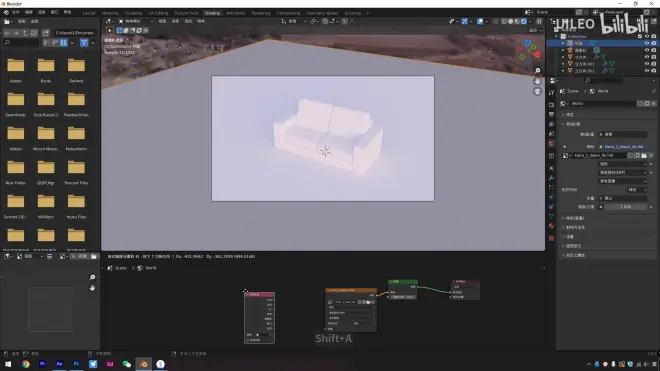This screenshot has width=660, height=371.
Task: Click the refresh file list icon
Action: (x=34, y=33)
